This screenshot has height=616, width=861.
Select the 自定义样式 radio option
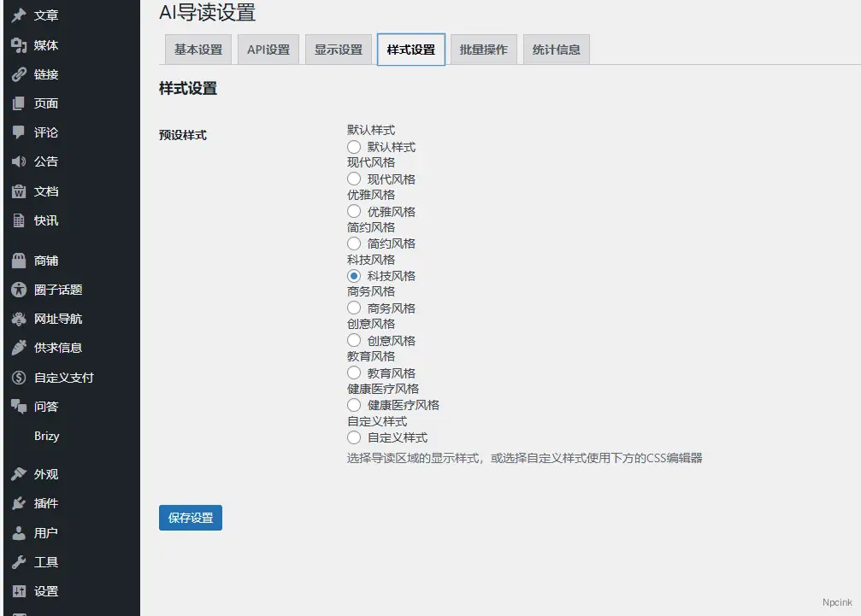[352, 437]
